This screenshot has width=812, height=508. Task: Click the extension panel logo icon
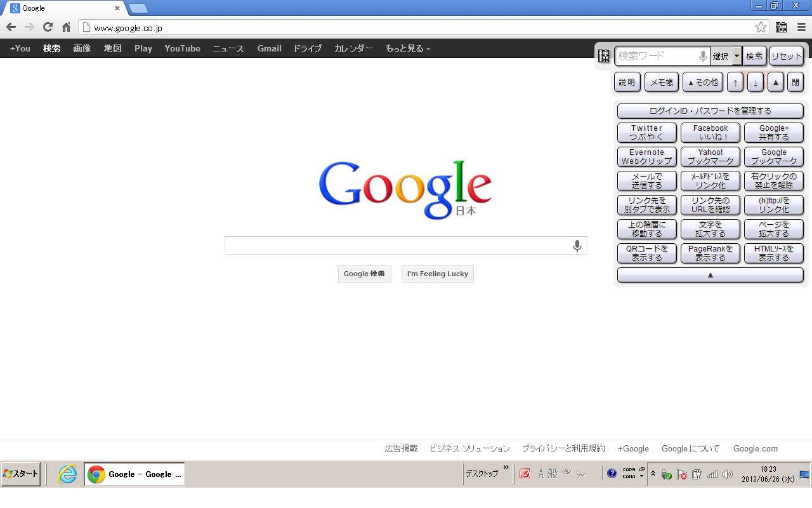click(x=604, y=56)
